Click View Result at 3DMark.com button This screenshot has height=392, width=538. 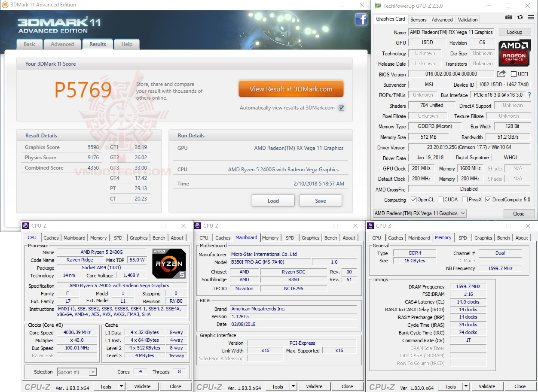coord(291,89)
